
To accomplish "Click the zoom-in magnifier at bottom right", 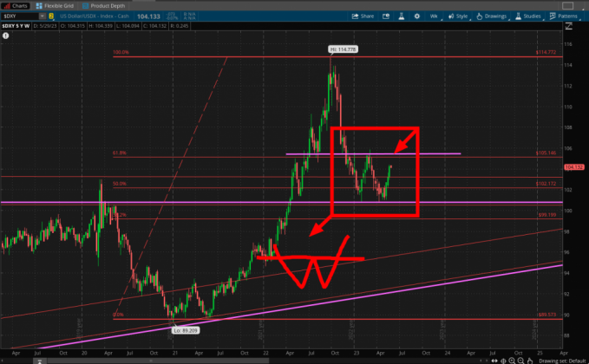I will [x=513, y=360].
